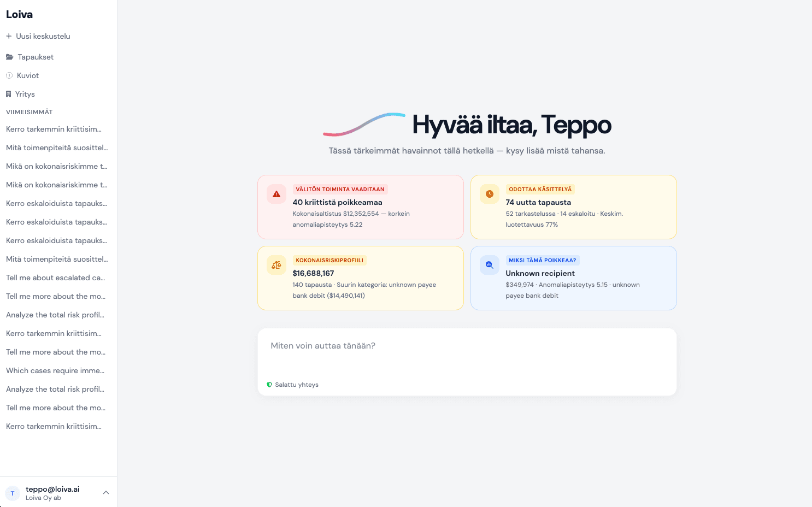
Task: Click the clock icon on the Odottaa käsittelyä card
Action: [x=489, y=194]
